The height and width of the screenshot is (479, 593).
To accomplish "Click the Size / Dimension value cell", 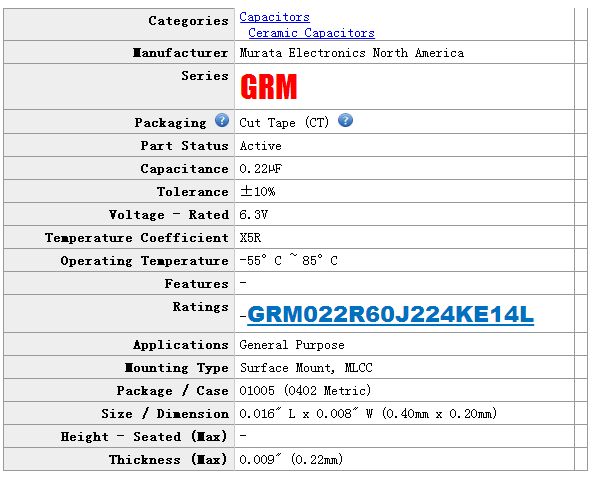I will [x=404, y=413].
